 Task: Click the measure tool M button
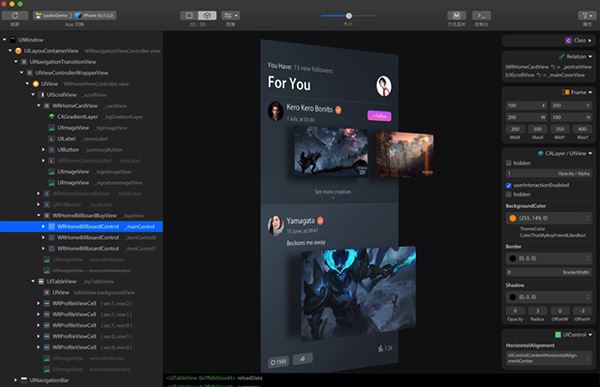click(457, 15)
